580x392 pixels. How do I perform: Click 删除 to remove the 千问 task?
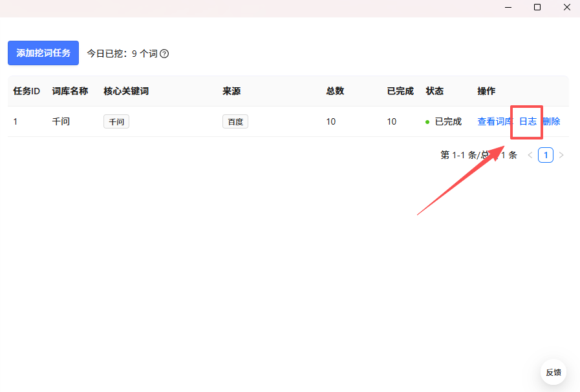click(x=552, y=121)
